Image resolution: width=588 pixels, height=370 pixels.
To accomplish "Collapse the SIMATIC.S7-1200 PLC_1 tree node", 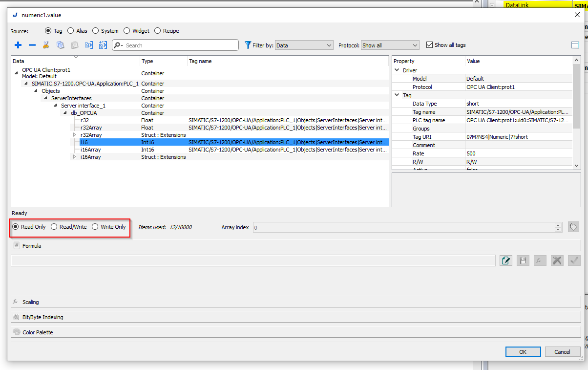I will tap(26, 84).
